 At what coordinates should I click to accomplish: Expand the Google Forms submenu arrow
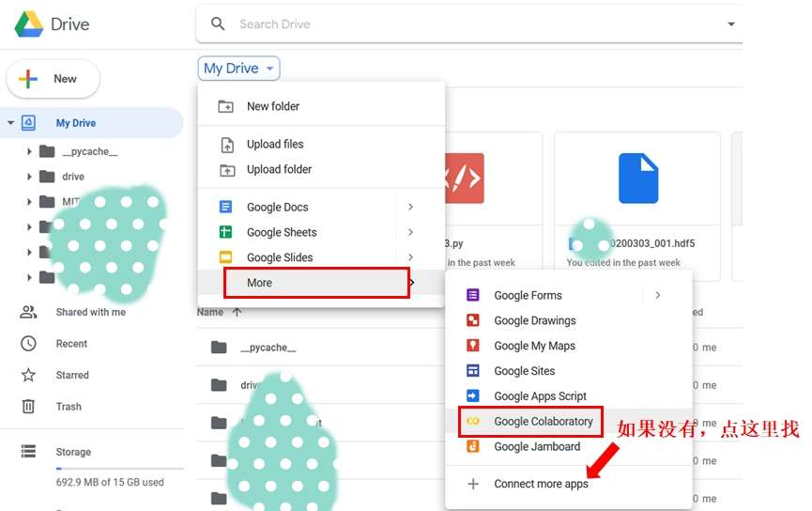tap(658, 295)
